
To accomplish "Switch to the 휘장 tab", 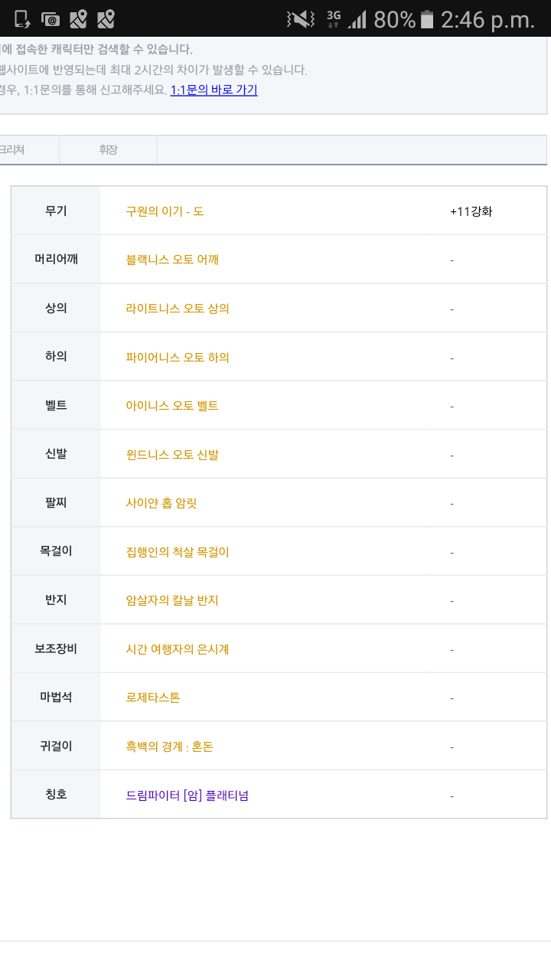I will point(108,150).
